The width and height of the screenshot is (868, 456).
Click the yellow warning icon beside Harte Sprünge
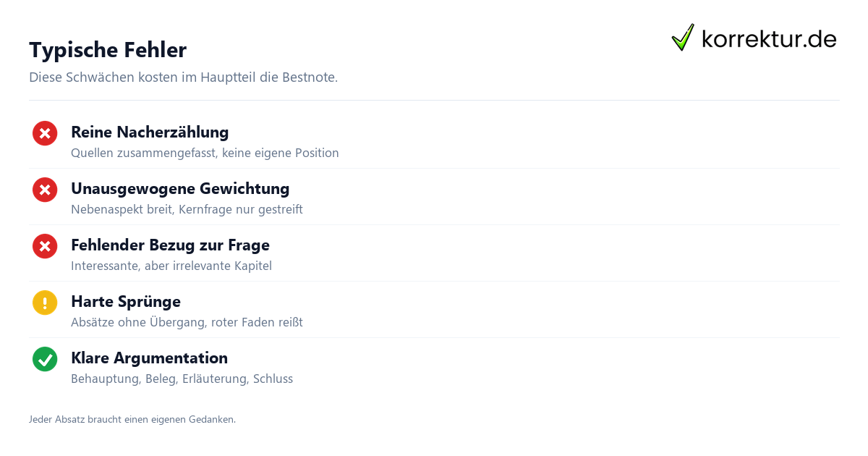point(45,303)
